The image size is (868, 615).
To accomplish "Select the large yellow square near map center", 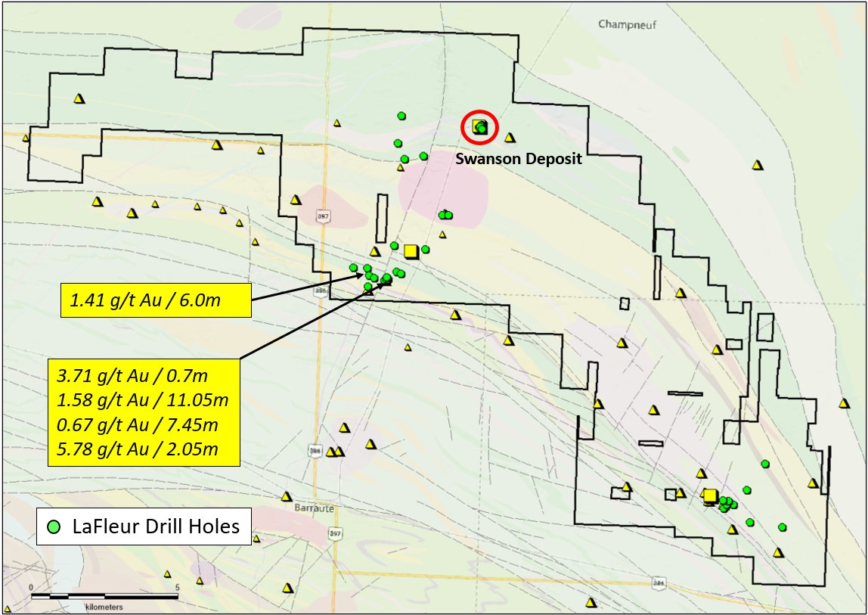I will [411, 251].
